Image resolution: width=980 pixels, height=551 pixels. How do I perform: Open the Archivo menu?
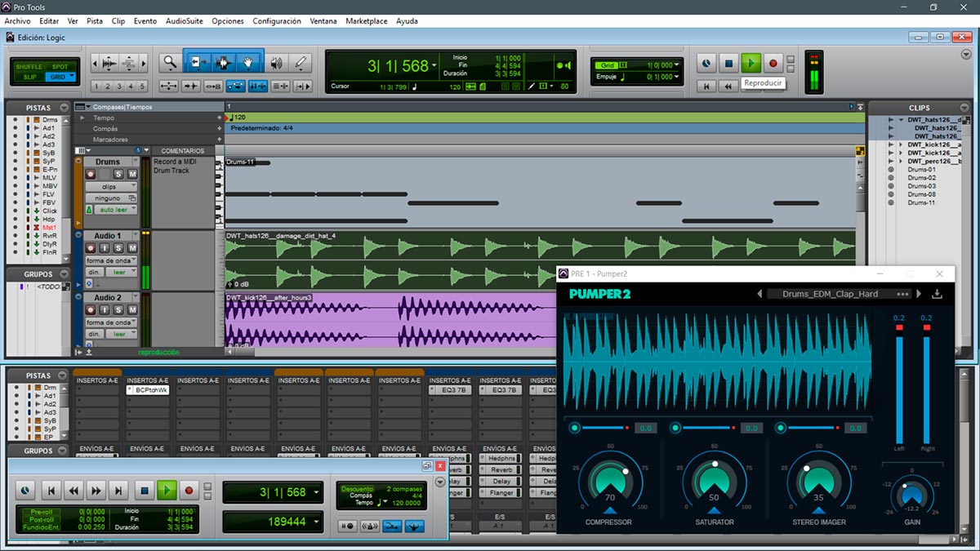[17, 21]
